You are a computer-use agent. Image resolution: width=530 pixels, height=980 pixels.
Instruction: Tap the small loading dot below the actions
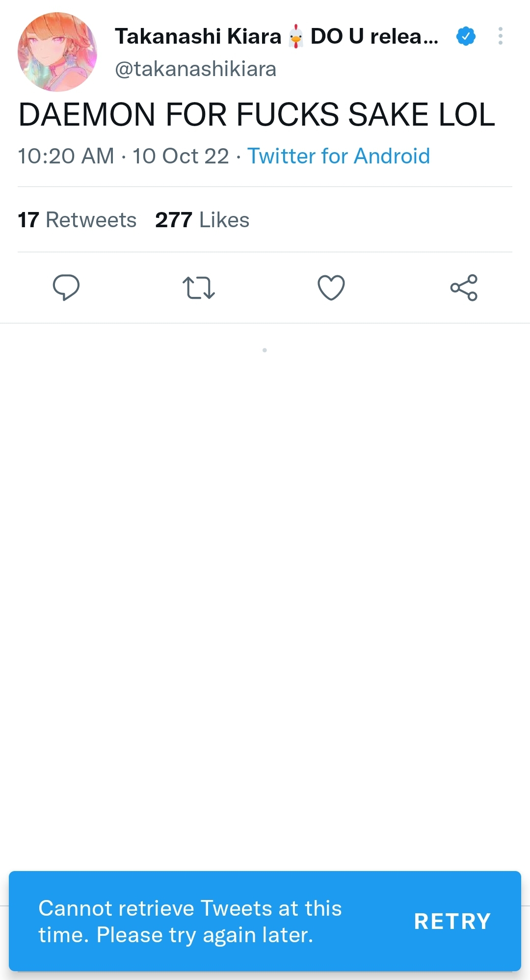coord(265,350)
